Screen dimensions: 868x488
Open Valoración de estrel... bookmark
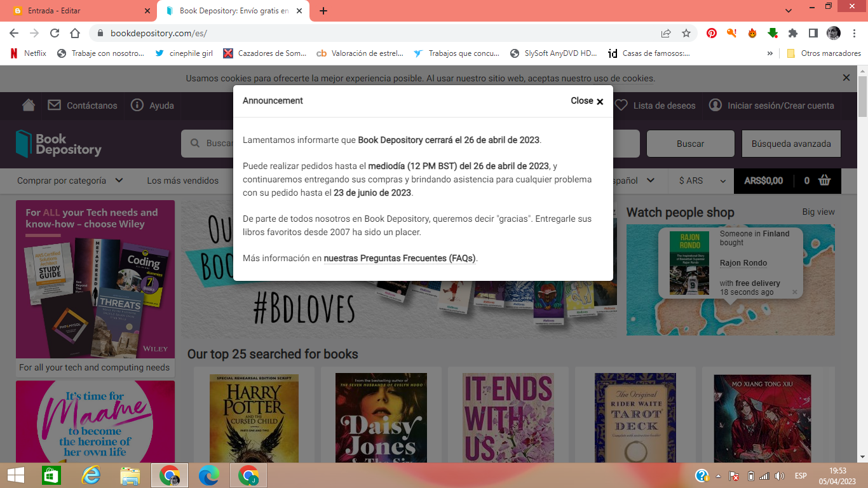pyautogui.click(x=360, y=53)
